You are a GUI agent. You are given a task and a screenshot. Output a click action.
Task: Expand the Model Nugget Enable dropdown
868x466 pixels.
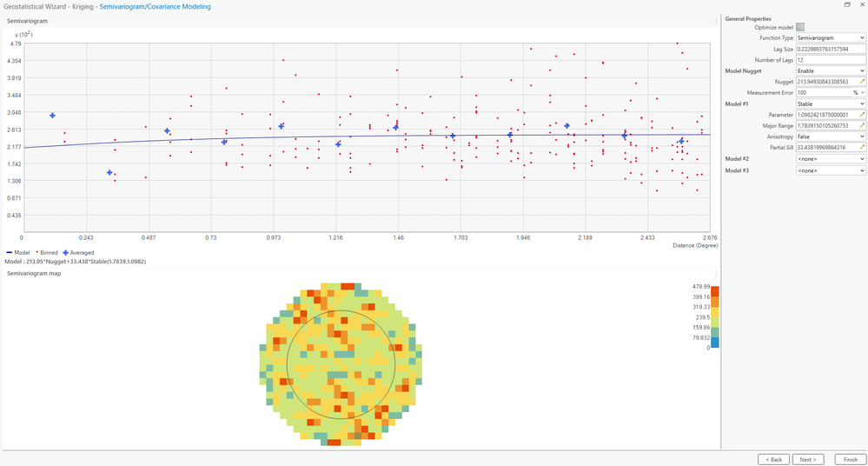pyautogui.click(x=831, y=71)
